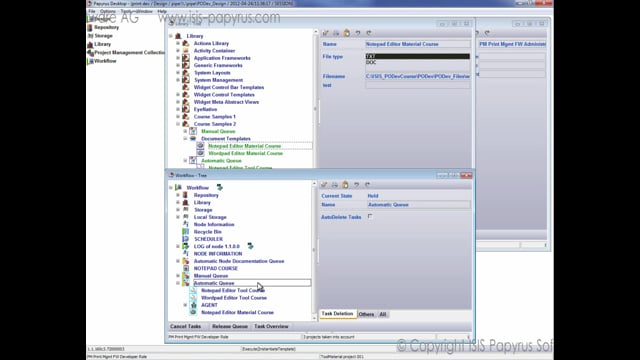The height and width of the screenshot is (360, 640).
Task: Click the Release Queue button
Action: 230,327
